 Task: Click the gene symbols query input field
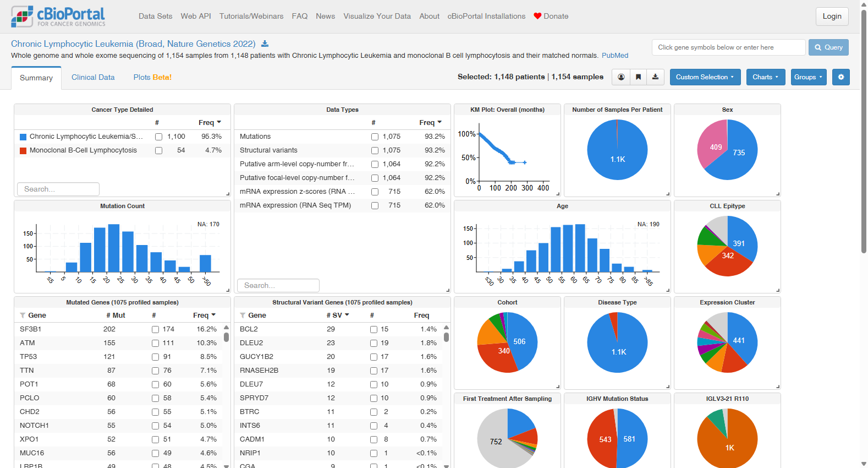729,47
